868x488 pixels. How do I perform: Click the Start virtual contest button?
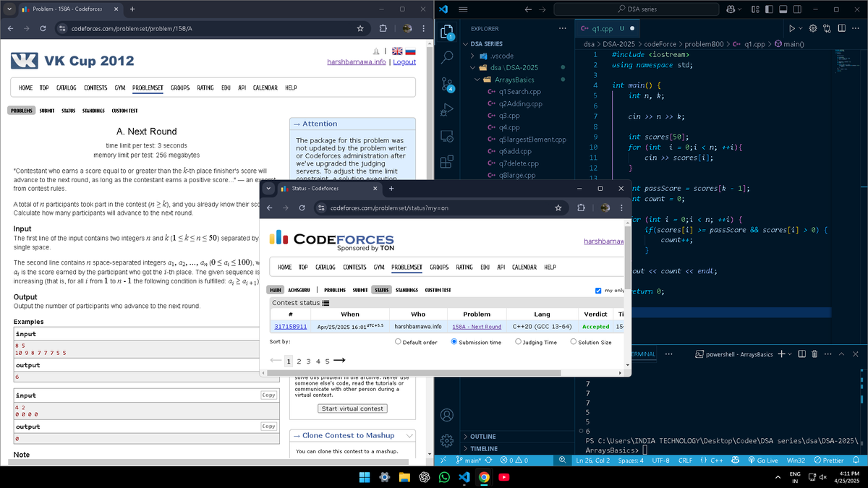point(352,408)
